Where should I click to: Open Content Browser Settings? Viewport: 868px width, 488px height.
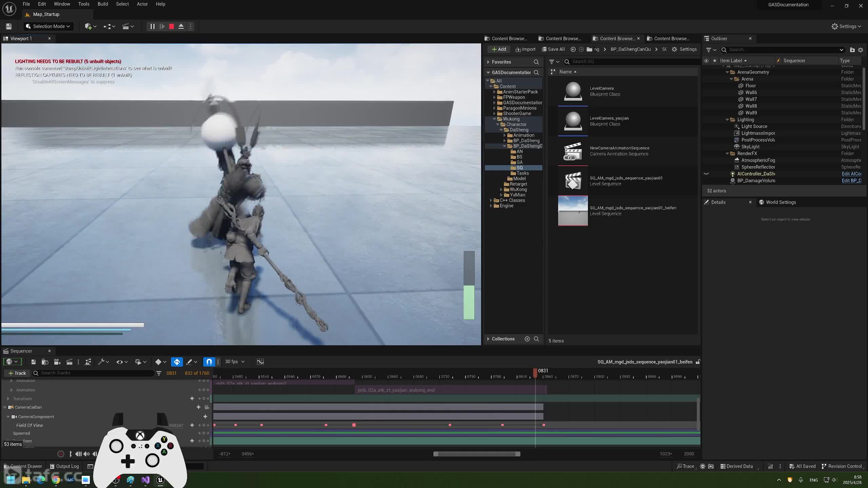point(684,49)
